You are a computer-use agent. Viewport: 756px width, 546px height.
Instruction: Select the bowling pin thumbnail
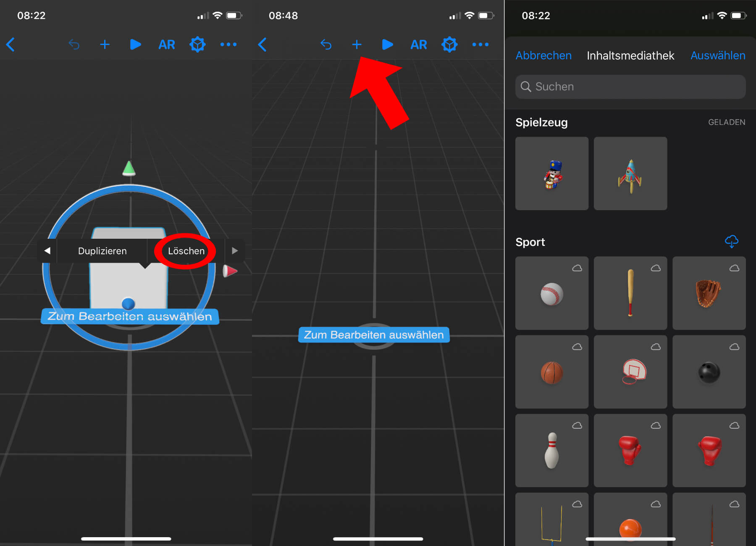(x=552, y=451)
